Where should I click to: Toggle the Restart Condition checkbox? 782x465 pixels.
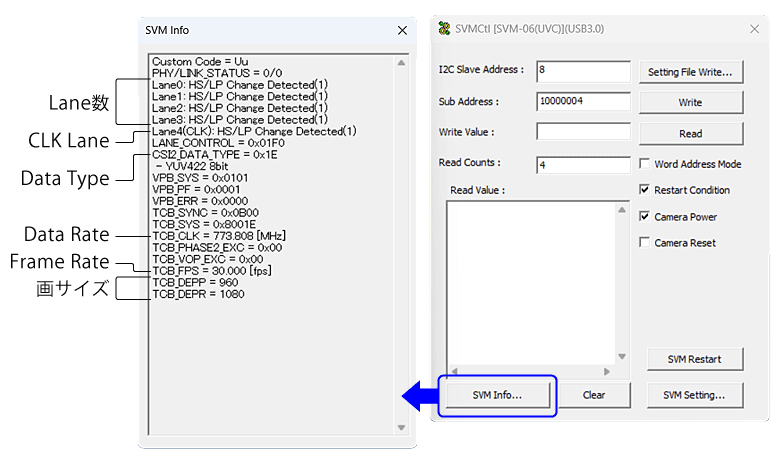click(x=645, y=190)
